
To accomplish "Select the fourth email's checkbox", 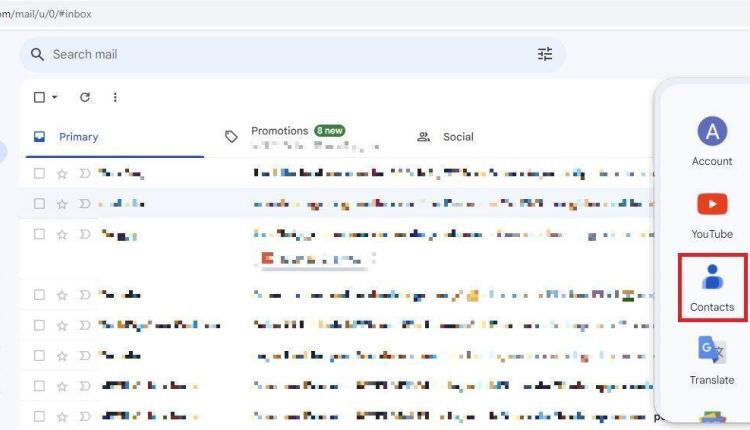I will (39, 295).
